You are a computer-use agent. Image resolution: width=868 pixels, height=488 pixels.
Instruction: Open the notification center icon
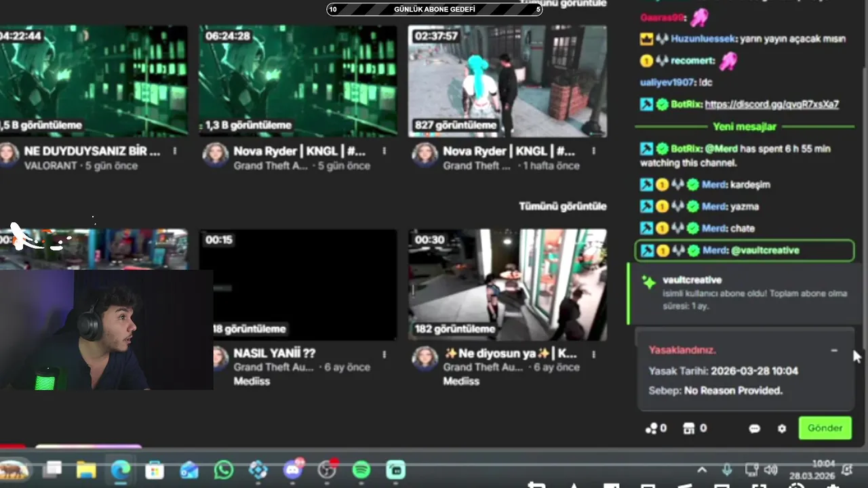pyautogui.click(x=847, y=469)
